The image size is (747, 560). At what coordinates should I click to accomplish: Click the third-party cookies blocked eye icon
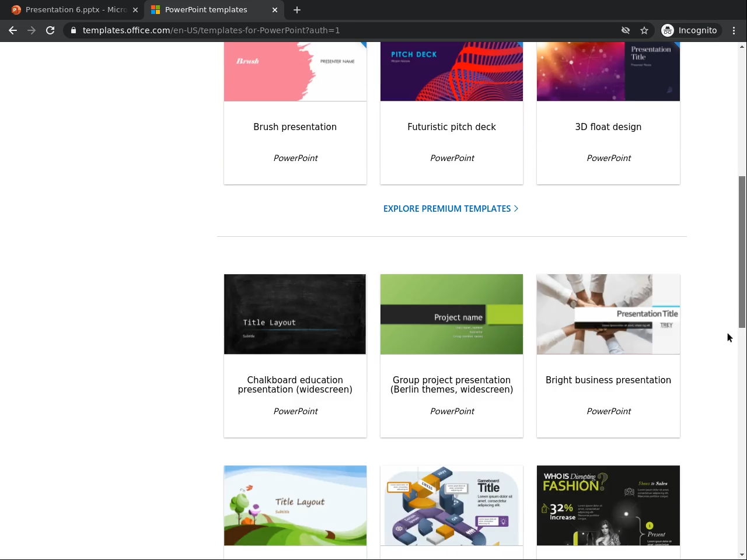tap(626, 30)
